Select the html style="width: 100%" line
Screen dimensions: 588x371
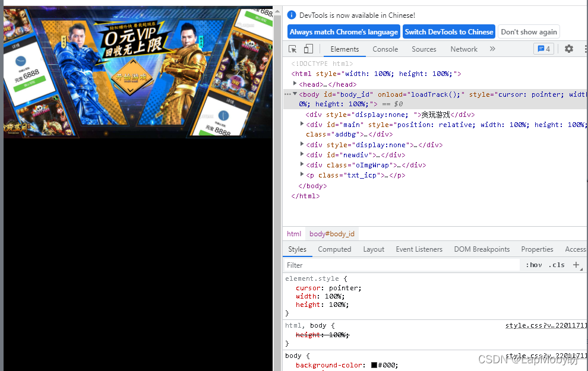tap(376, 74)
